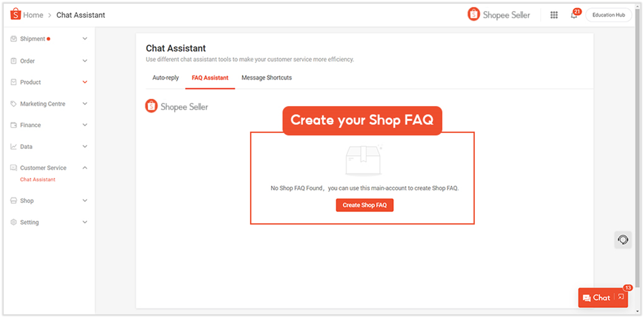Image resolution: width=644 pixels, height=318 pixels.
Task: Click the Shopee Seller logo in header
Action: click(499, 15)
